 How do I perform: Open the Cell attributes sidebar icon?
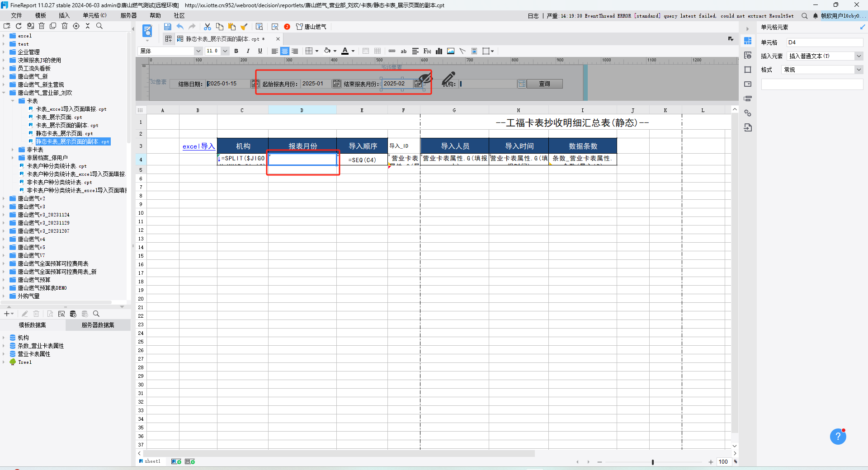(748, 55)
